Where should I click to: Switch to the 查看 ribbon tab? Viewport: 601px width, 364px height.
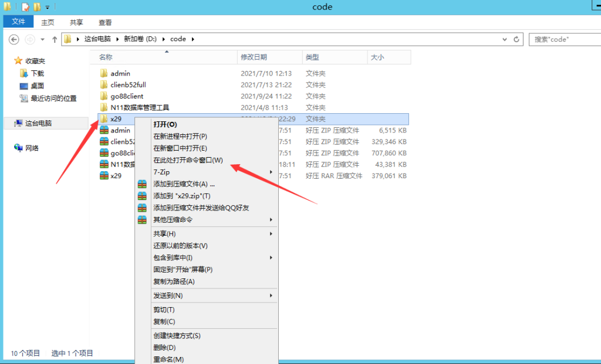[104, 22]
